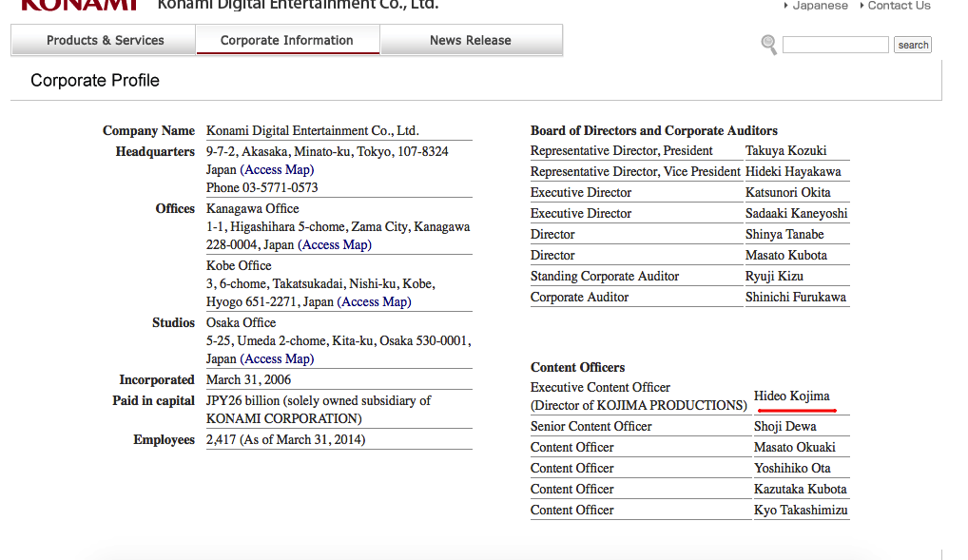The height and width of the screenshot is (560, 968).
Task: Click the name Shinichi Furukawa
Action: 796,298
